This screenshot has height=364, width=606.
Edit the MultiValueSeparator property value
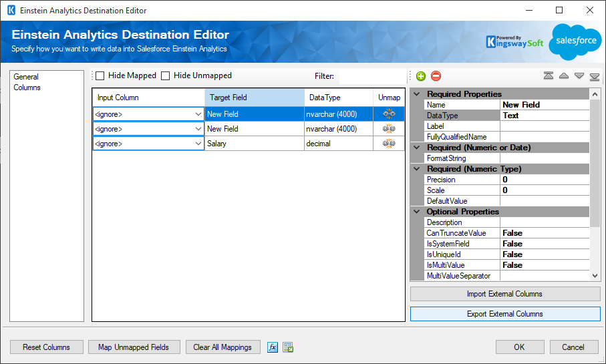tap(545, 276)
